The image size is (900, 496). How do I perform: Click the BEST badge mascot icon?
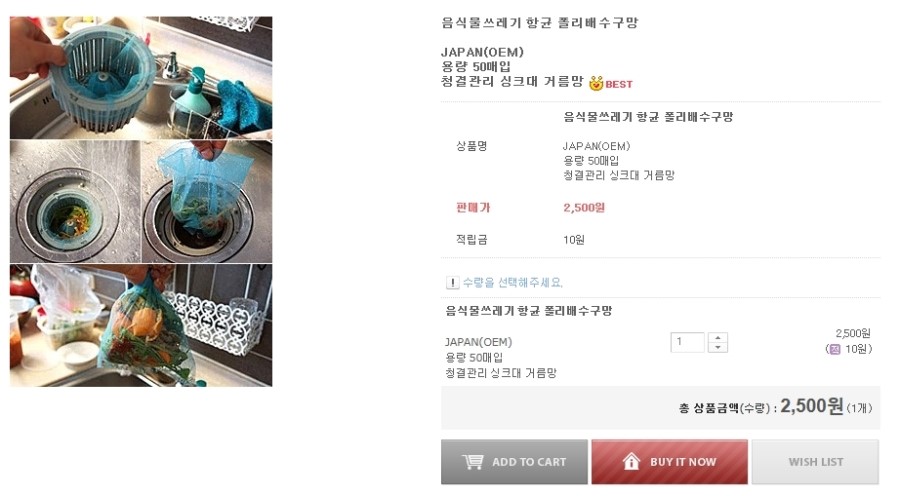(596, 83)
